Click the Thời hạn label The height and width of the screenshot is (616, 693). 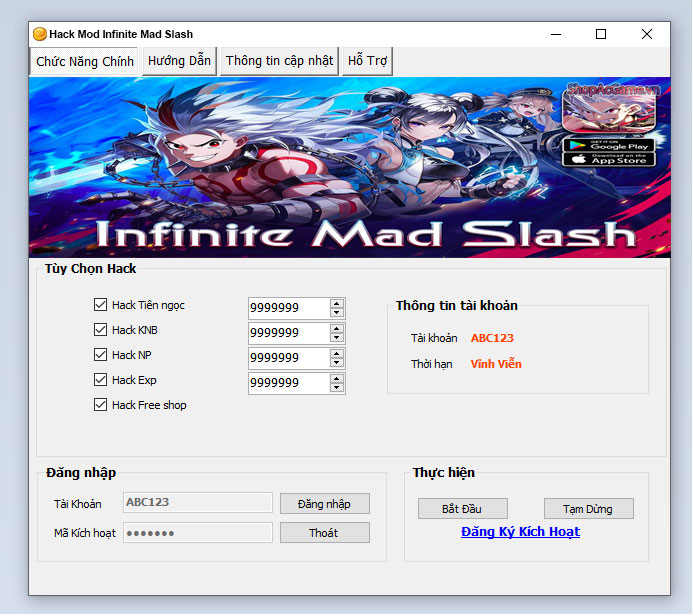pyautogui.click(x=432, y=364)
